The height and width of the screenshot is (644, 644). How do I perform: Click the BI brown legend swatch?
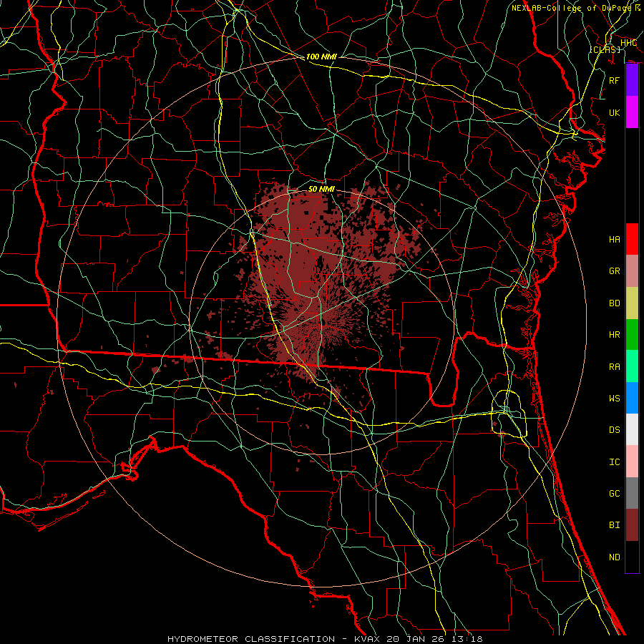point(632,525)
